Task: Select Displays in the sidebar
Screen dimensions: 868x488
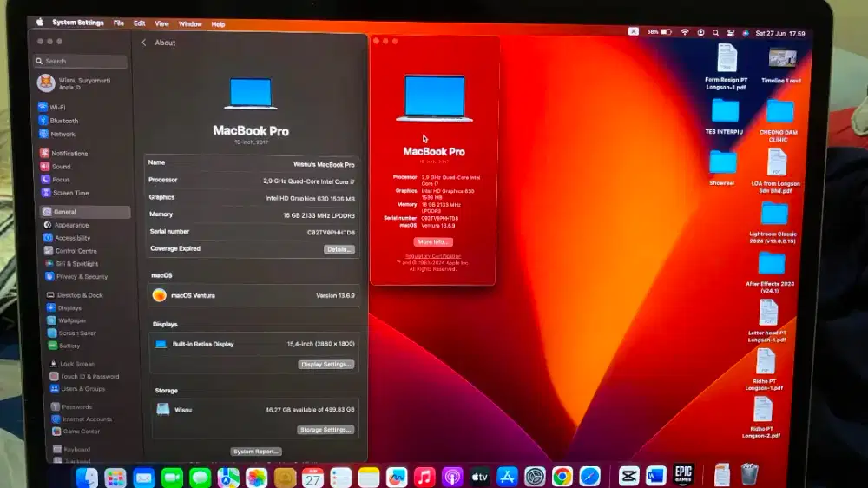Action: (x=65, y=308)
